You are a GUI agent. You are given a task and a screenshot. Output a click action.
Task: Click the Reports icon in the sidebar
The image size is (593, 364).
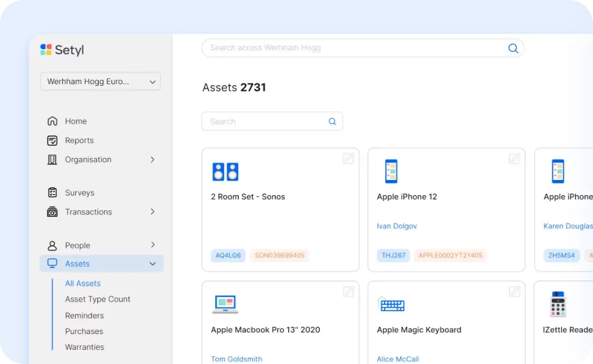[52, 140]
